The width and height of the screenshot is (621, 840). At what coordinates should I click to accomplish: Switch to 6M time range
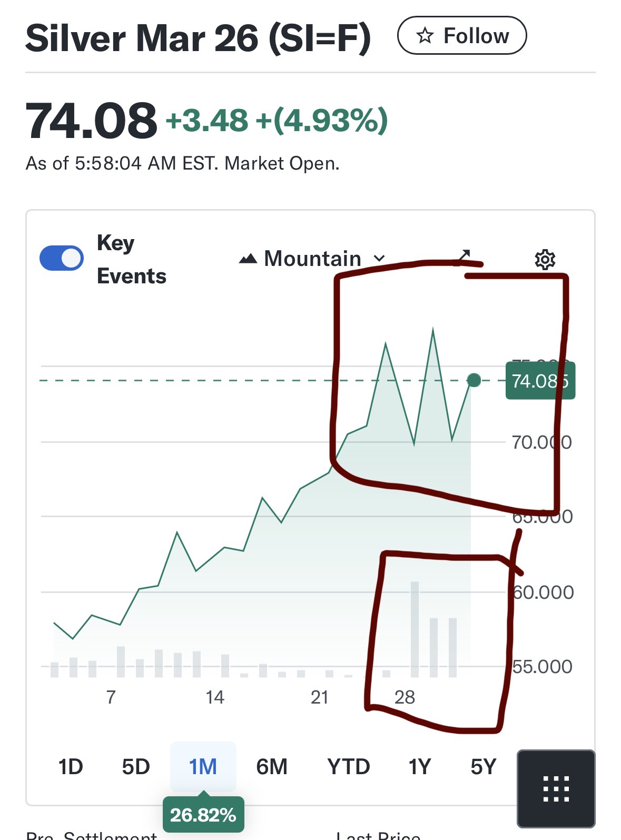pos(272,767)
